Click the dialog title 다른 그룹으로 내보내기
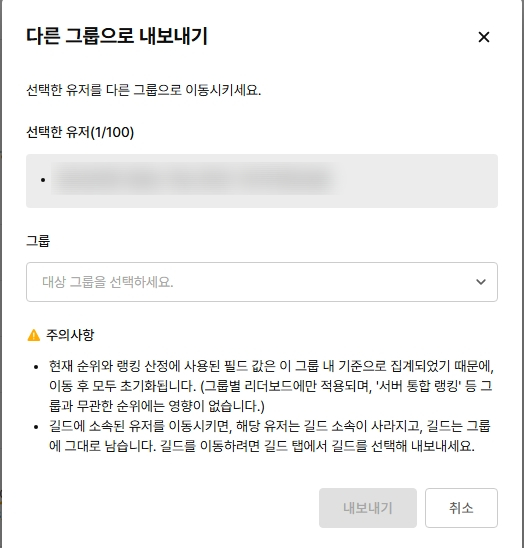Viewport: 524px width, 548px height. [x=117, y=36]
